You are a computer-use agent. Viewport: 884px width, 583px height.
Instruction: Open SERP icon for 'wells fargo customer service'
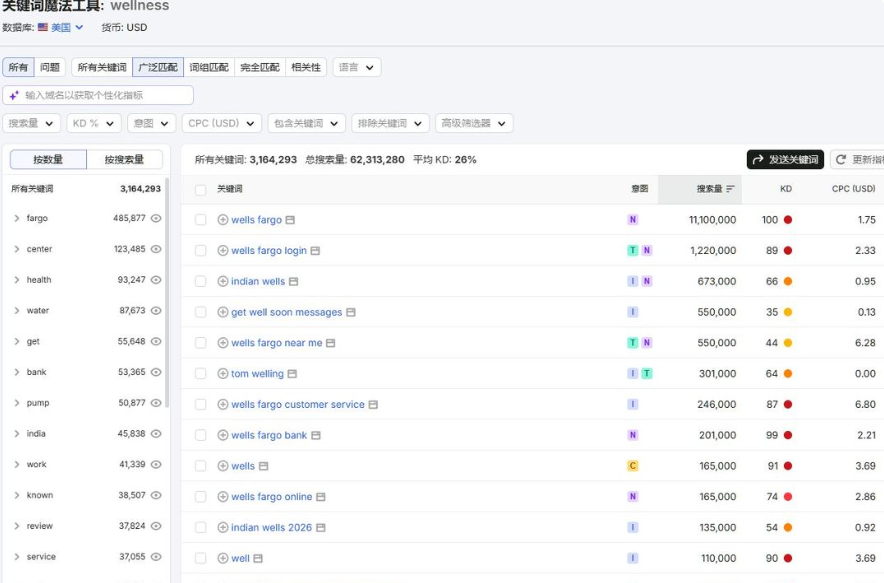373,404
